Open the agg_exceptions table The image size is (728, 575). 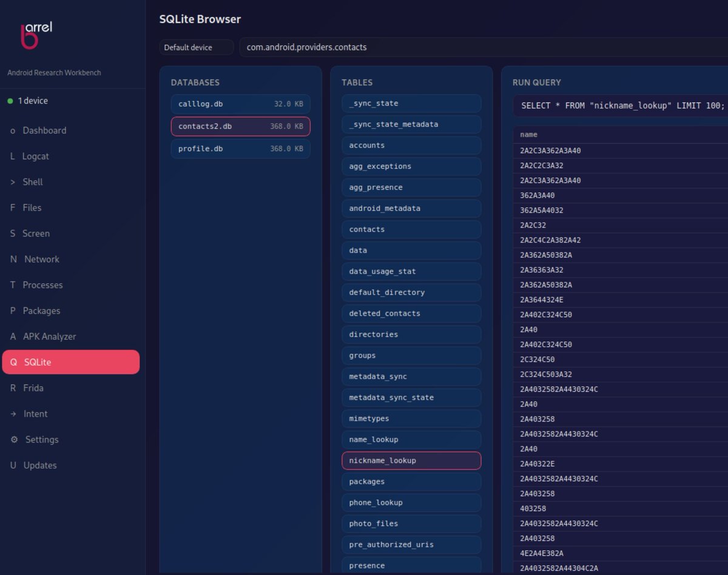point(411,166)
